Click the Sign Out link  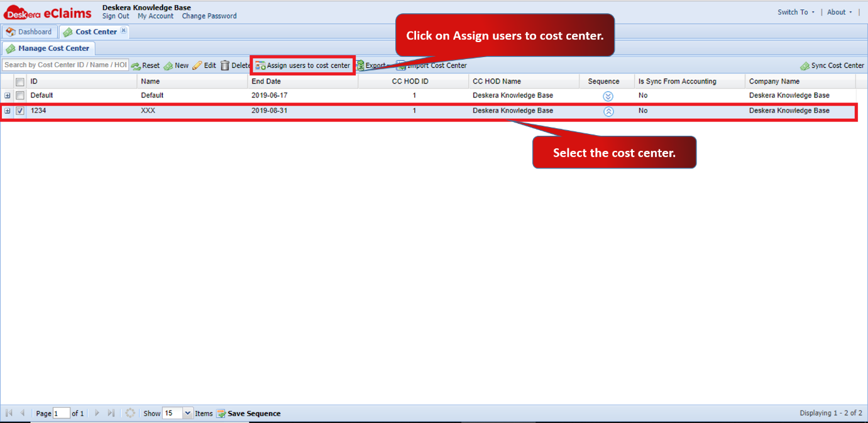pyautogui.click(x=116, y=16)
